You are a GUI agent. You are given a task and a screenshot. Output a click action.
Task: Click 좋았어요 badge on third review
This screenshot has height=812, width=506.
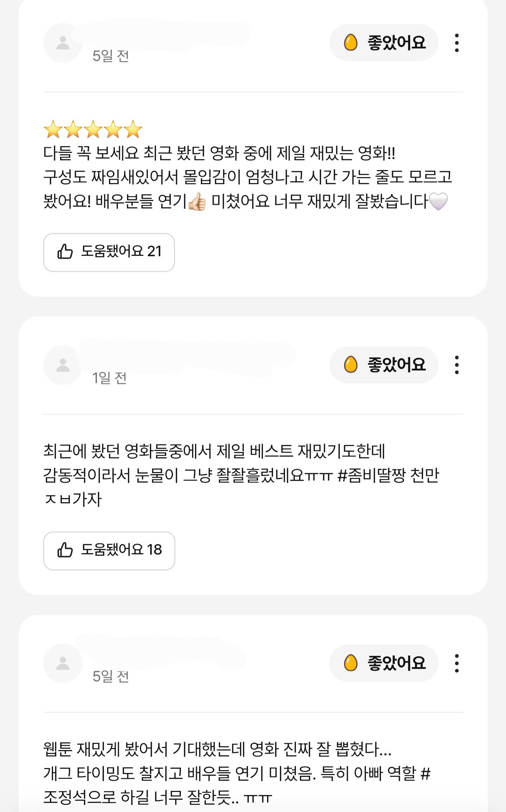pyautogui.click(x=384, y=663)
